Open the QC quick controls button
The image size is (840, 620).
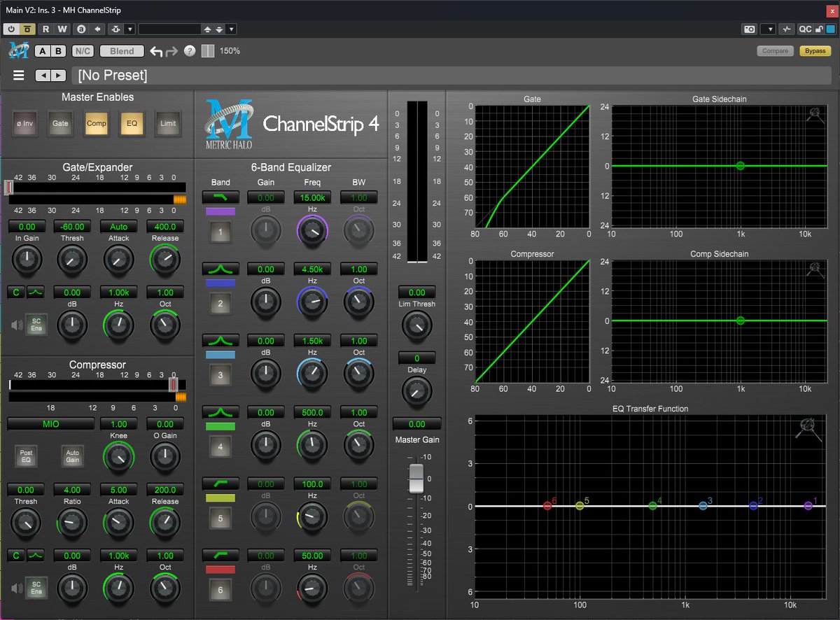click(805, 29)
